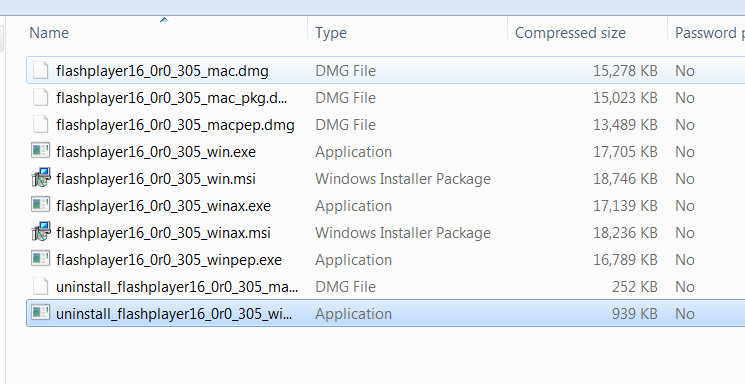The image size is (745, 384).
Task: Click the flashplayer16_0r0_305_win.exe application icon
Action: 41,151
